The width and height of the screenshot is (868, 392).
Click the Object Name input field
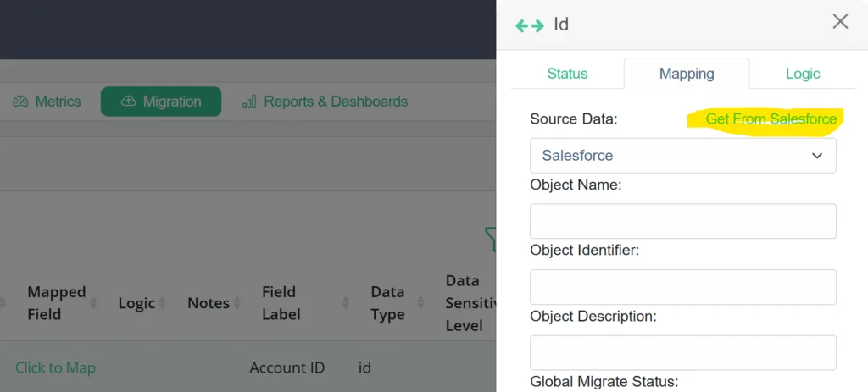[683, 221]
